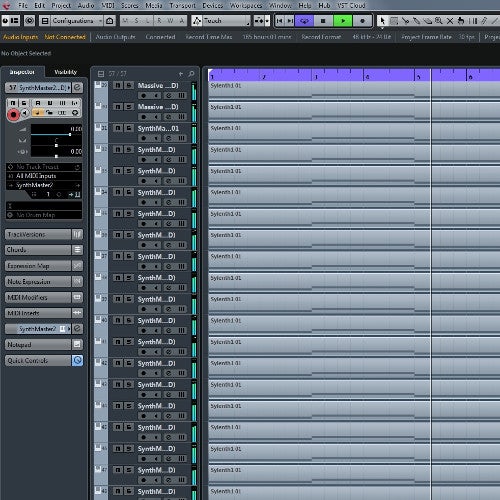Go to the next marker in transport
This screenshot has height=500, width=500.
tap(290, 21)
